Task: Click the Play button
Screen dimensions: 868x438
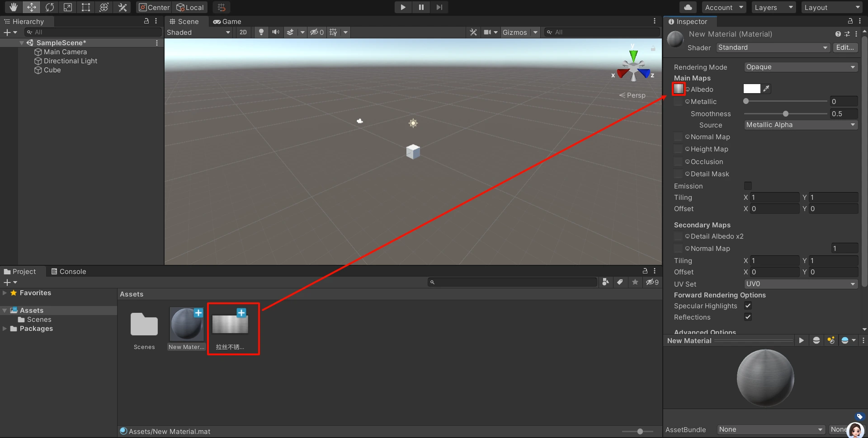Action: 403,7
